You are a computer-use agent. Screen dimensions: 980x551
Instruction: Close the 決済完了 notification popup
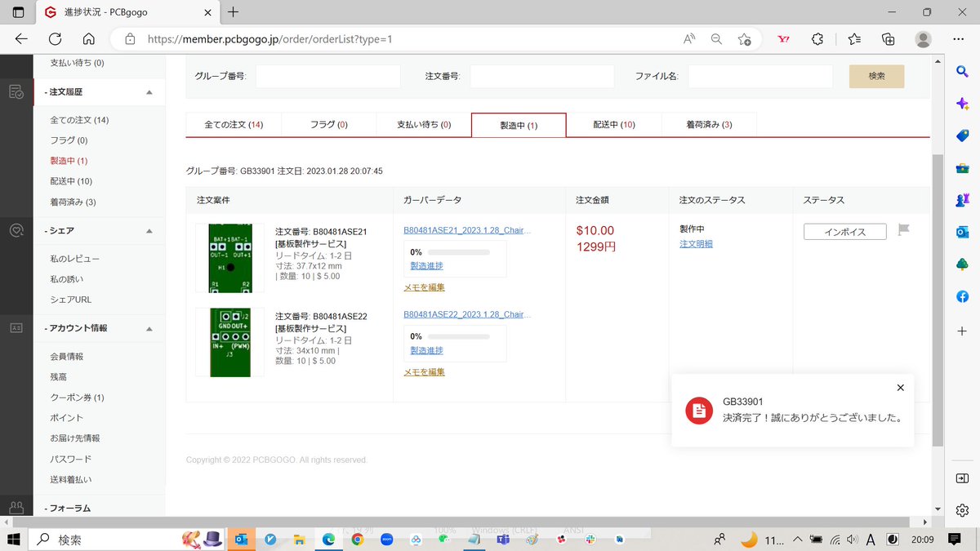[900, 388]
